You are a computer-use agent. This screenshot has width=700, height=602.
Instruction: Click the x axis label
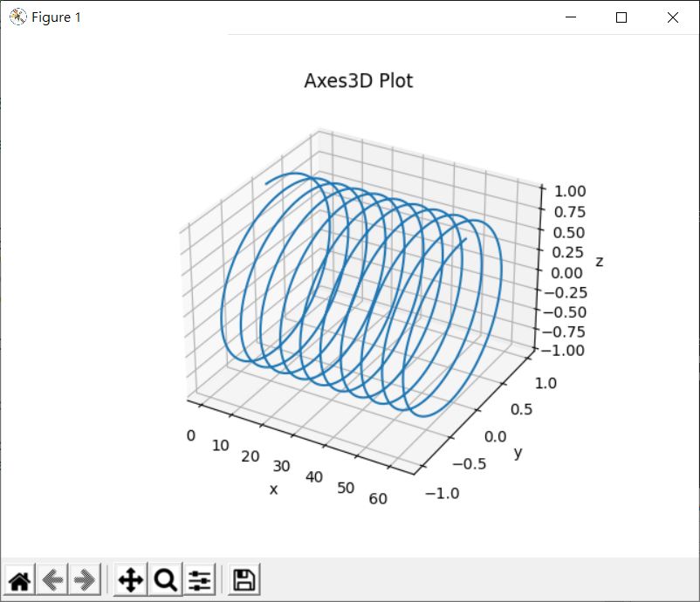(274, 489)
